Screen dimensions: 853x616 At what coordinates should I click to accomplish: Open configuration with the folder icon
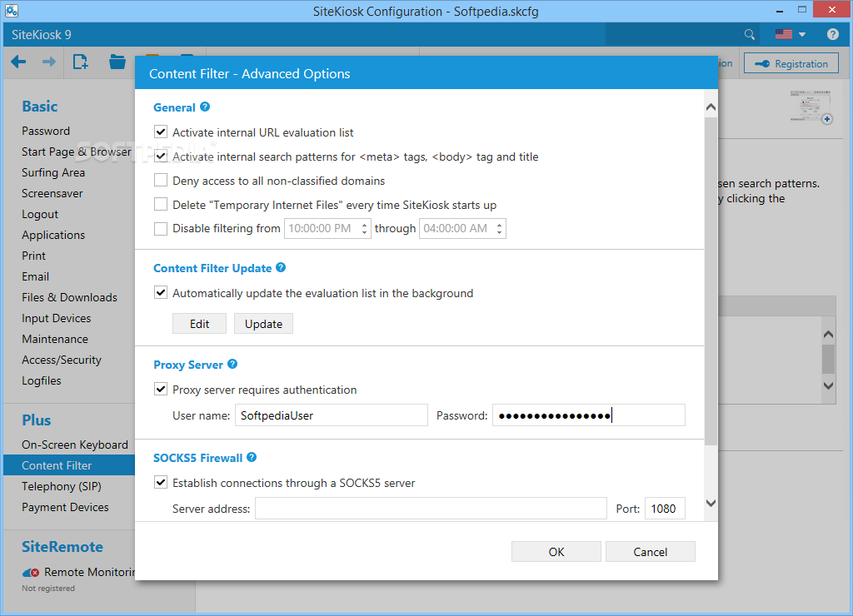(x=117, y=62)
